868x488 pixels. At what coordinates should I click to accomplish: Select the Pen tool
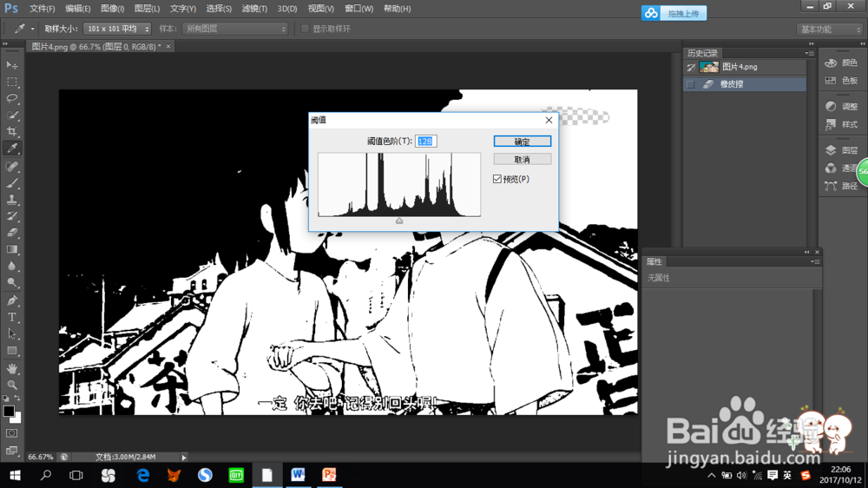coord(11,300)
